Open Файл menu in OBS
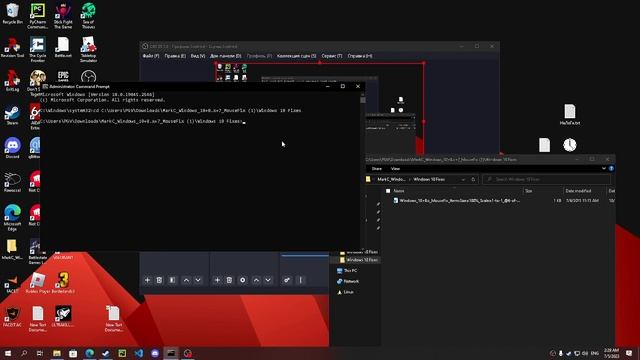The height and width of the screenshot is (360, 640). coord(151,56)
